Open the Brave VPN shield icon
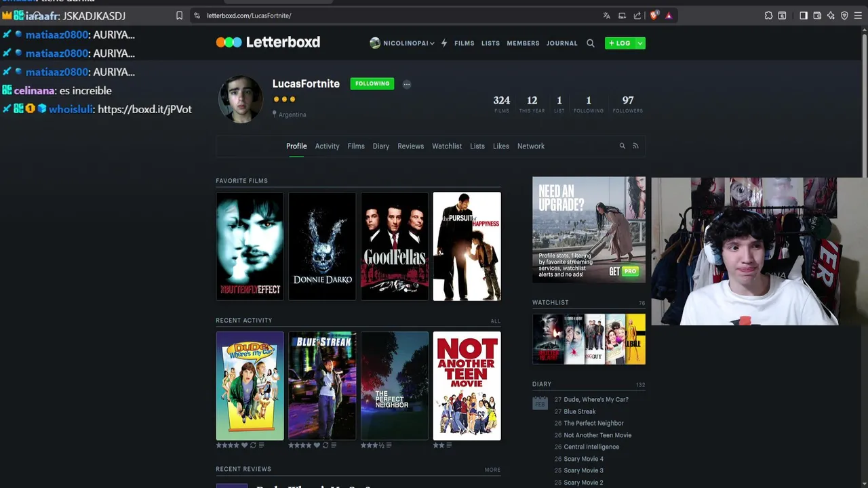Image resolution: width=868 pixels, height=488 pixels. [844, 16]
